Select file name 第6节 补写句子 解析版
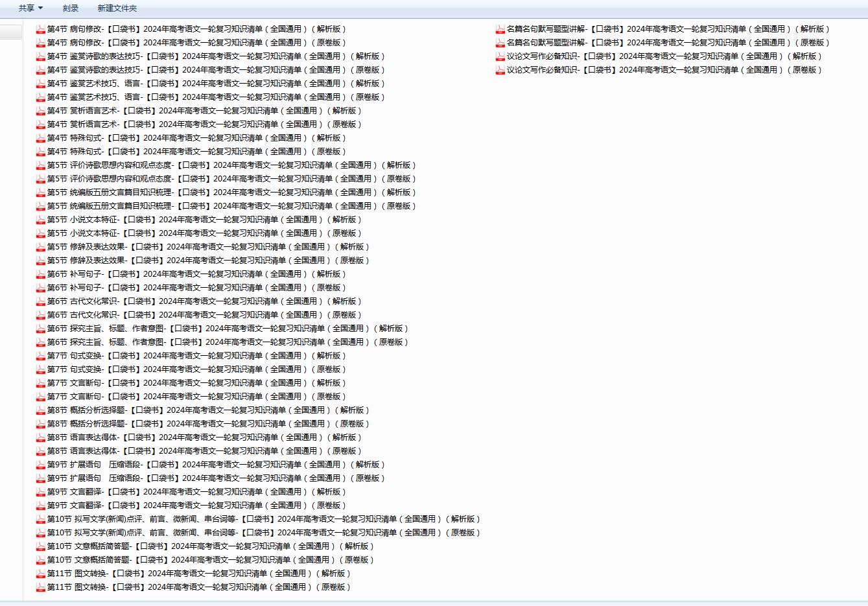Image resolution: width=868 pixels, height=606 pixels. tap(196, 274)
